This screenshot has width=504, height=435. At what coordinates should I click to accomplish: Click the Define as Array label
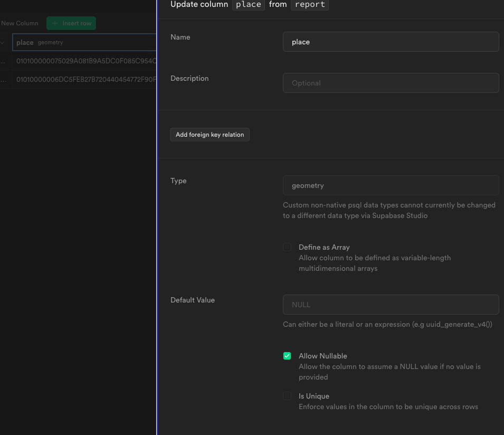click(x=324, y=247)
